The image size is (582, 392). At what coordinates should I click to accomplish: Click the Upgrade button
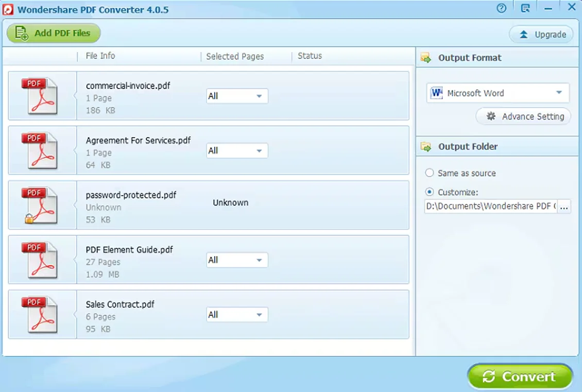[x=541, y=35]
